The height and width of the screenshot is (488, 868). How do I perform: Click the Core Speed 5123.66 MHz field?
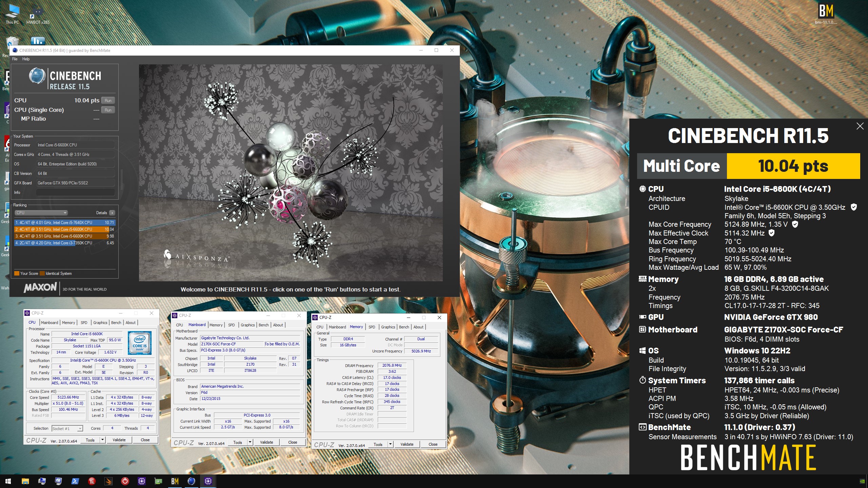coord(68,397)
